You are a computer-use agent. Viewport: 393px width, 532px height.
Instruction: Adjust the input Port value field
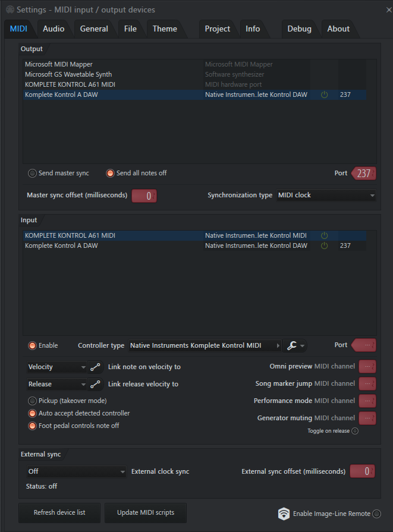[364, 345]
